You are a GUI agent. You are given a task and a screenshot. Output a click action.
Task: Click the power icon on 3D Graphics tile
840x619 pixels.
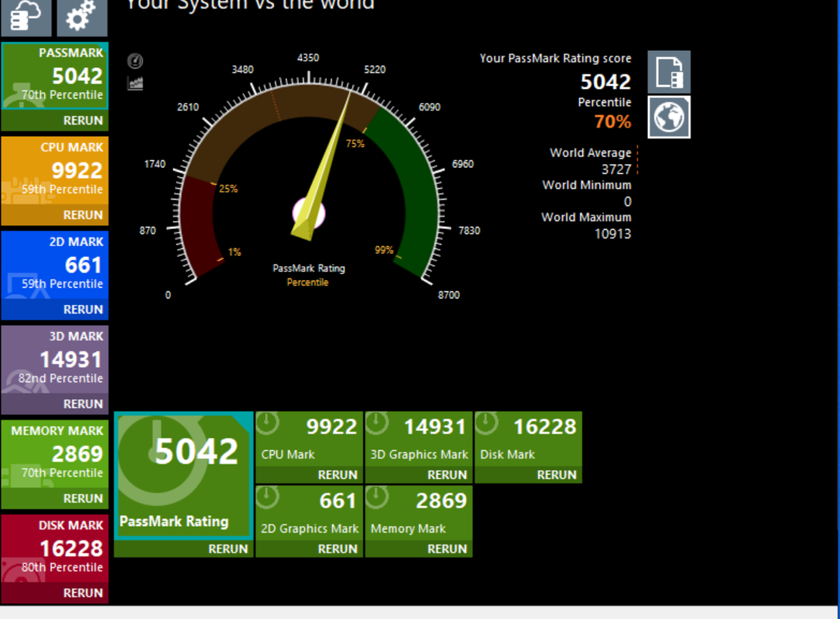point(377,423)
